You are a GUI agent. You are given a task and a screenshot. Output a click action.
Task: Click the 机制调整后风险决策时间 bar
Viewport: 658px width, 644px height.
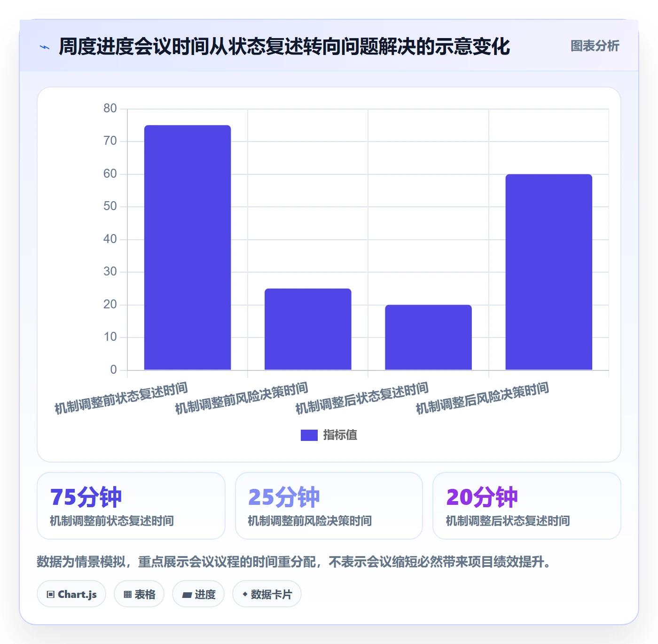pyautogui.click(x=548, y=272)
